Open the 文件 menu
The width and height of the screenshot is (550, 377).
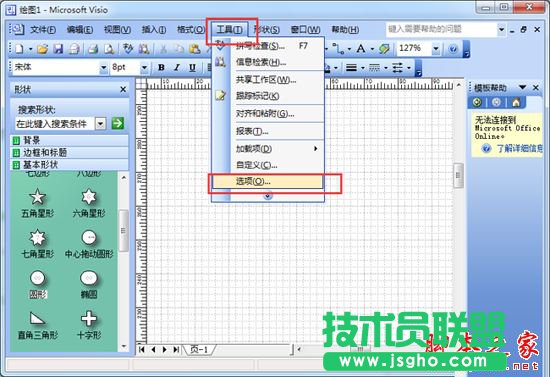tap(43, 30)
